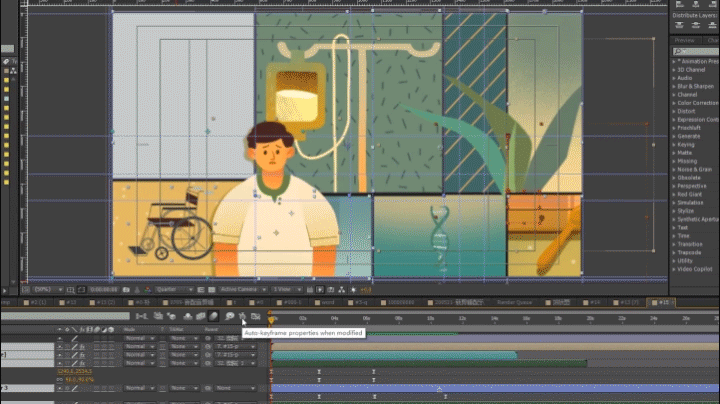
Task: Toggle Auto-keyframe properties when modified
Action: tap(242, 316)
